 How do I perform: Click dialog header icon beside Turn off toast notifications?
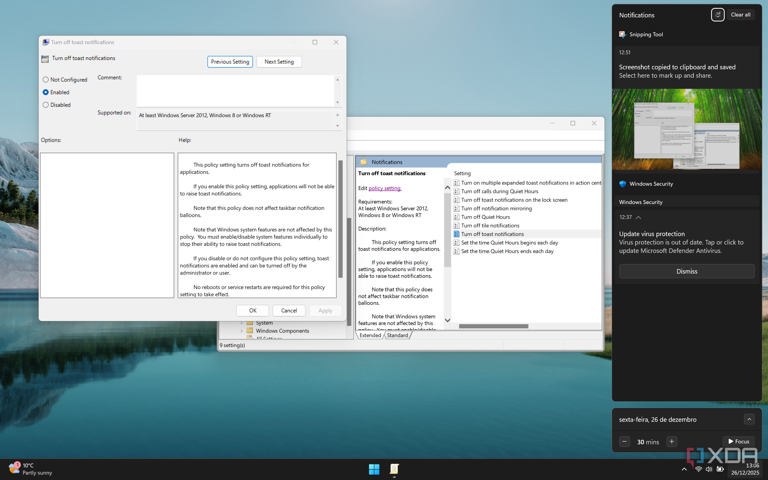[x=45, y=58]
